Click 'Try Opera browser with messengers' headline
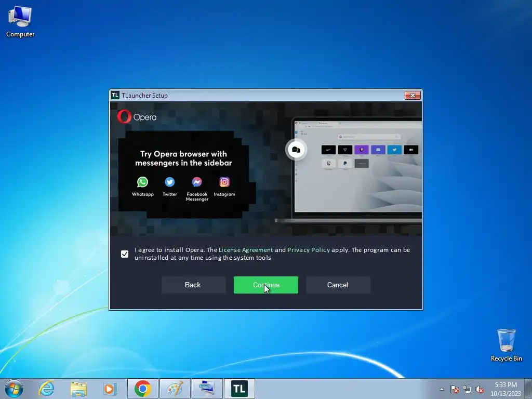 tap(183, 158)
